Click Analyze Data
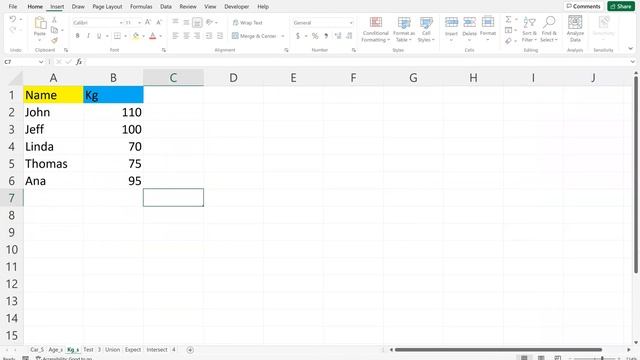640x360 pixels. tap(575, 29)
